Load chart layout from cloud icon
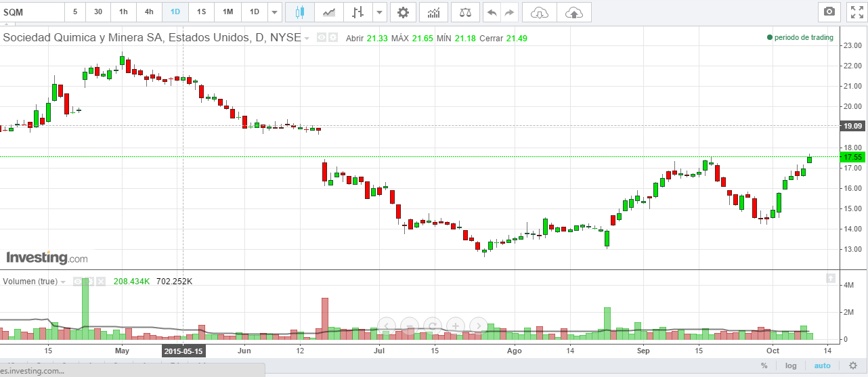The width and height of the screenshot is (868, 377). [540, 12]
